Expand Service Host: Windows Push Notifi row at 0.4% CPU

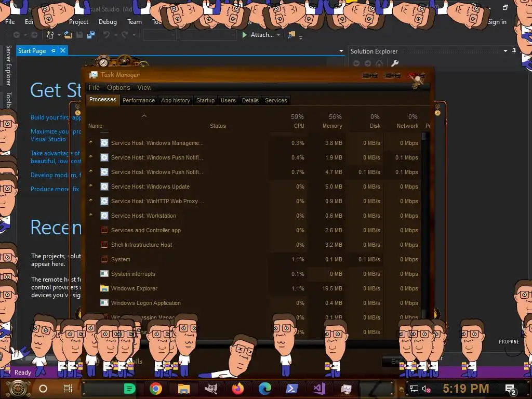pos(90,157)
